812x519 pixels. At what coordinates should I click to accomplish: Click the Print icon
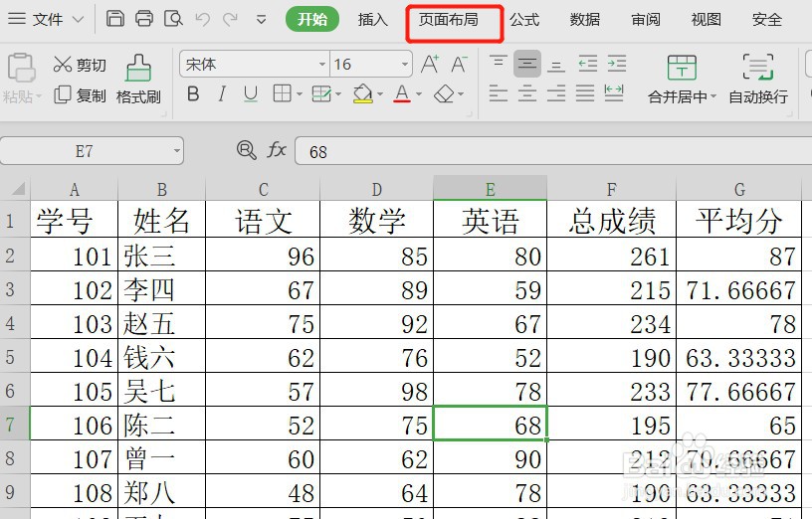[x=144, y=19]
